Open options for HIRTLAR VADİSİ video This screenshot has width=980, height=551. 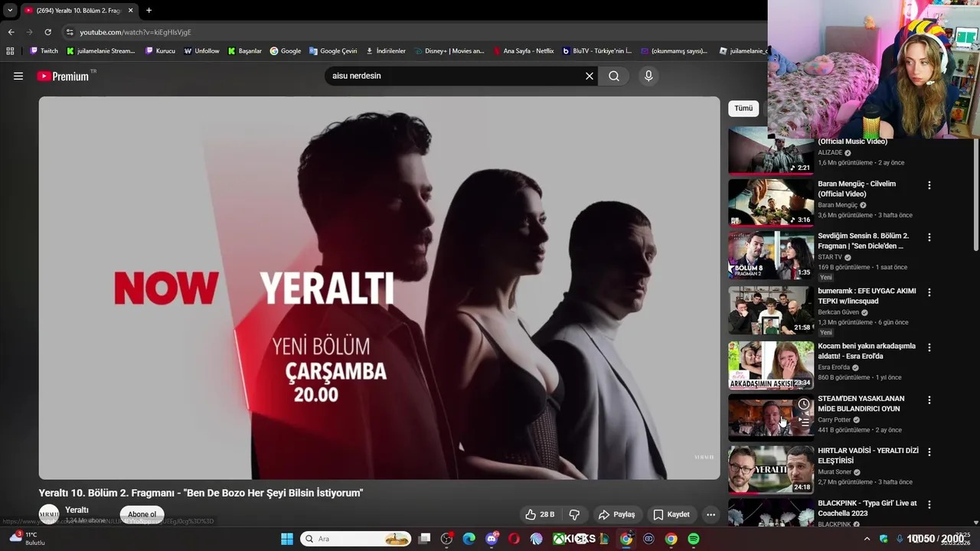[x=929, y=452]
